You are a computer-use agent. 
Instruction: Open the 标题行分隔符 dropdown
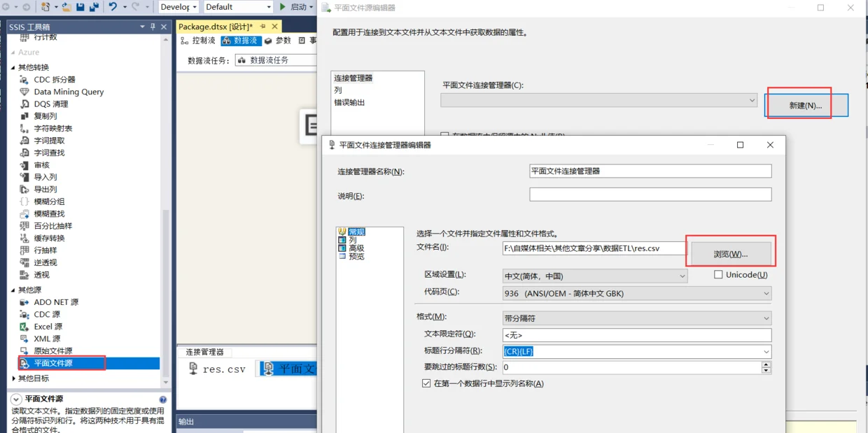point(766,352)
